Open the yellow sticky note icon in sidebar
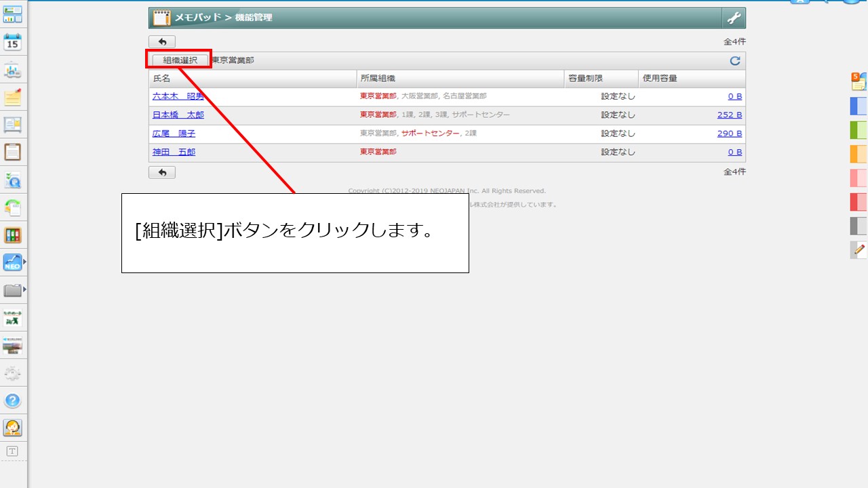The image size is (868, 488). (x=13, y=98)
